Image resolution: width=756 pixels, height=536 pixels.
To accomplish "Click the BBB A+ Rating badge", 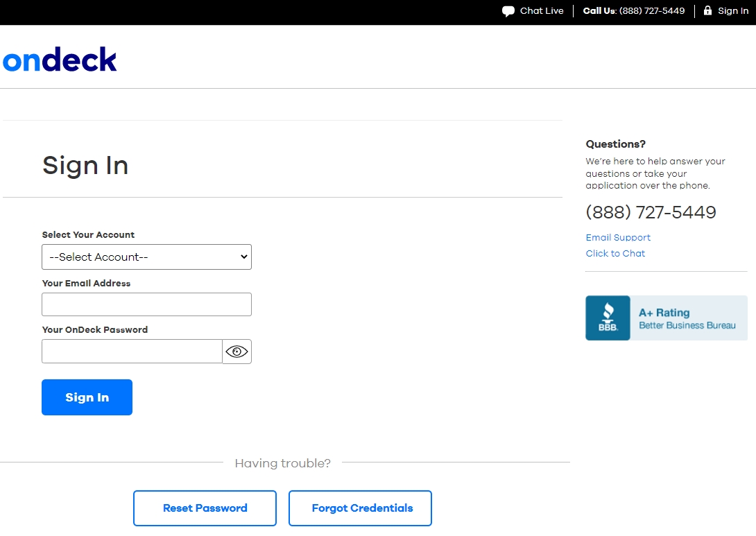I will (x=667, y=318).
